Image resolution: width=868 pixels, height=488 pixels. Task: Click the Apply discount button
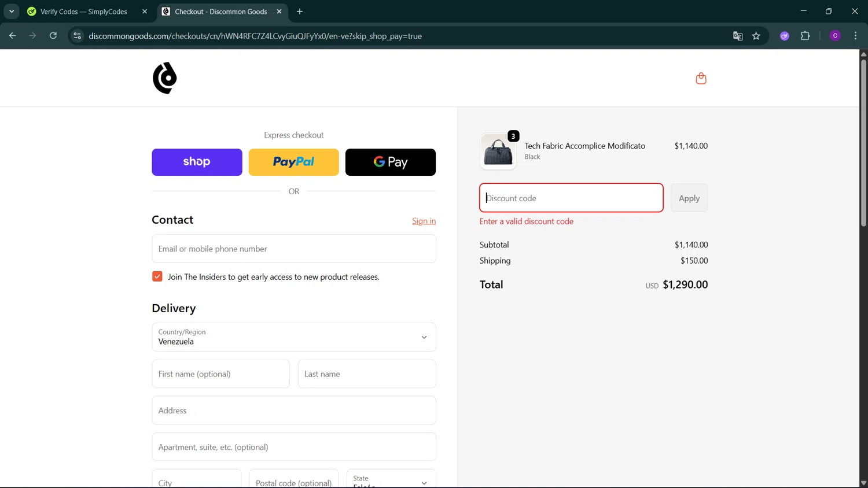[689, 198]
